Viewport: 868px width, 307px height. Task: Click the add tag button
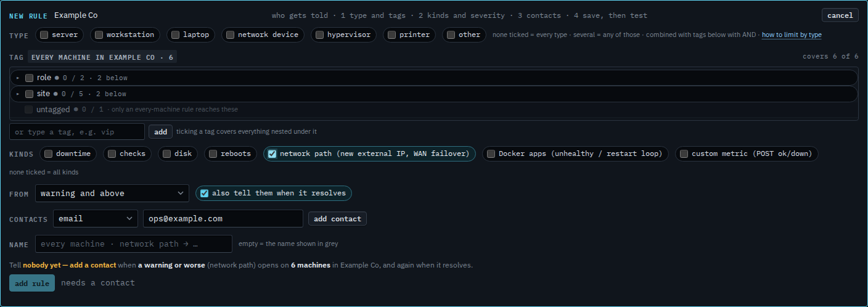coord(160,132)
